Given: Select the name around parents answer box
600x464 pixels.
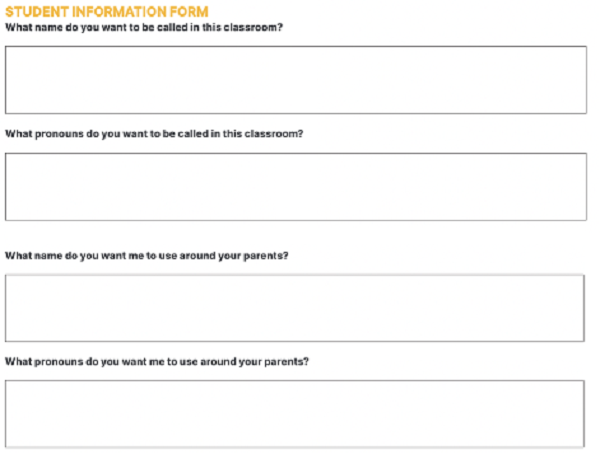Looking at the screenshot, I should click(x=295, y=308).
